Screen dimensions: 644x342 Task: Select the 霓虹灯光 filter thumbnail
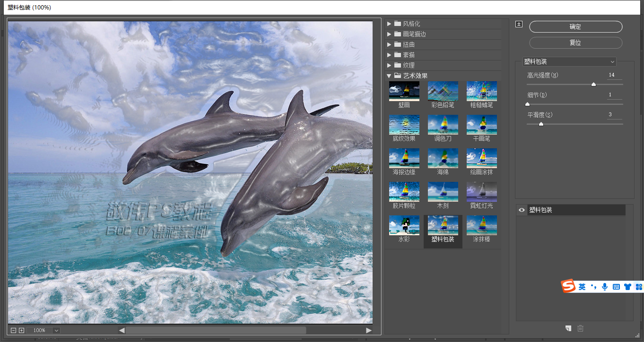pyautogui.click(x=481, y=192)
